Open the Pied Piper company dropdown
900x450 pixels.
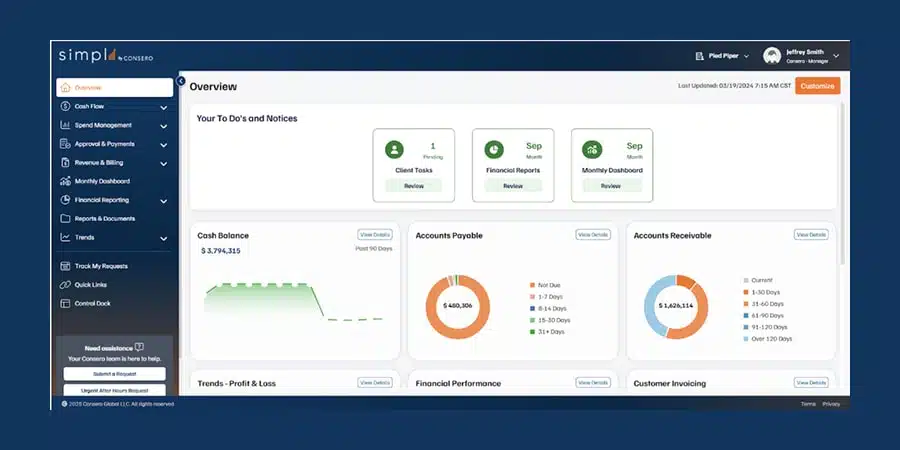tap(723, 56)
